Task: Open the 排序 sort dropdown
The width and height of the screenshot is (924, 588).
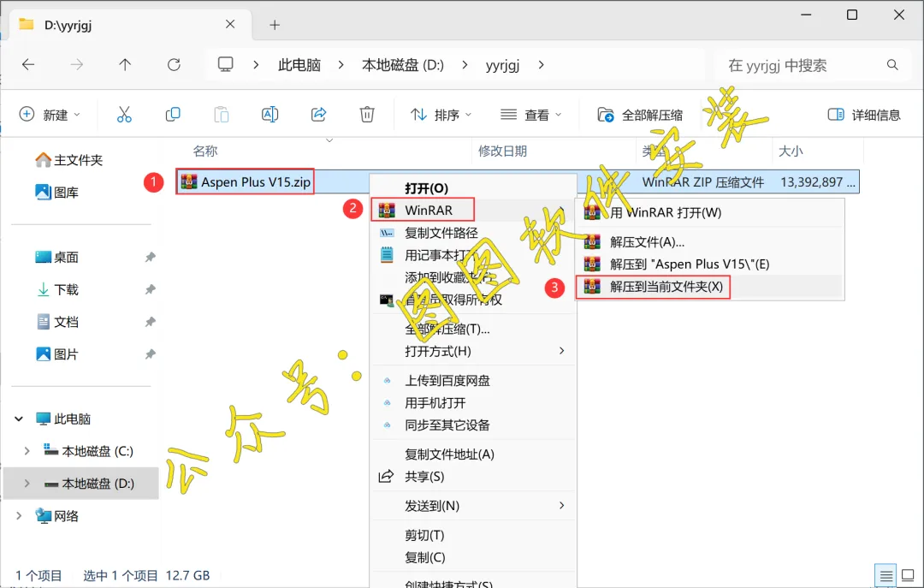Action: click(x=441, y=115)
